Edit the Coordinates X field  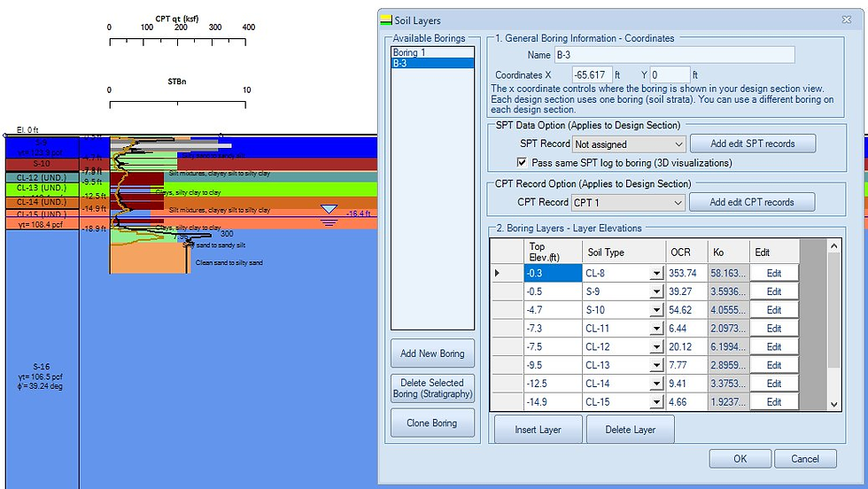tap(592, 74)
